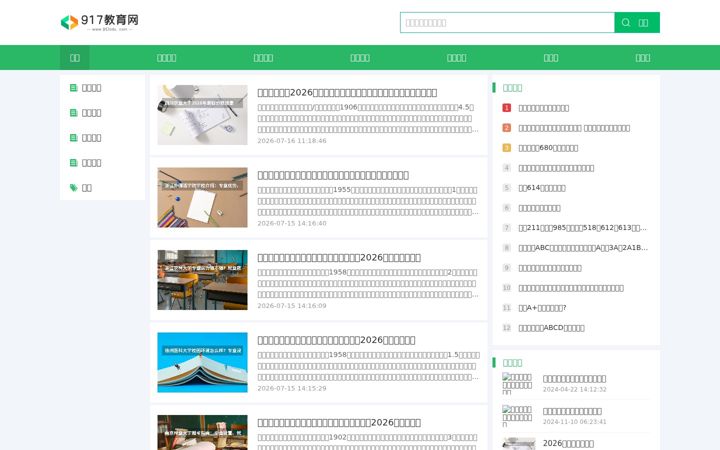Open open-book thumbnail dated 2026-07-15 14:15:29
The height and width of the screenshot is (450, 720).
[x=202, y=362]
